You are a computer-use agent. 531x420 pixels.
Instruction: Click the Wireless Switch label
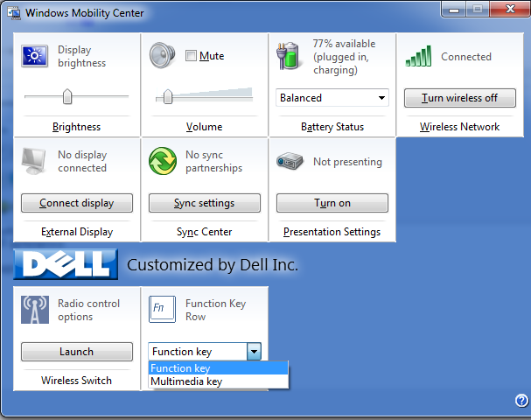76,381
